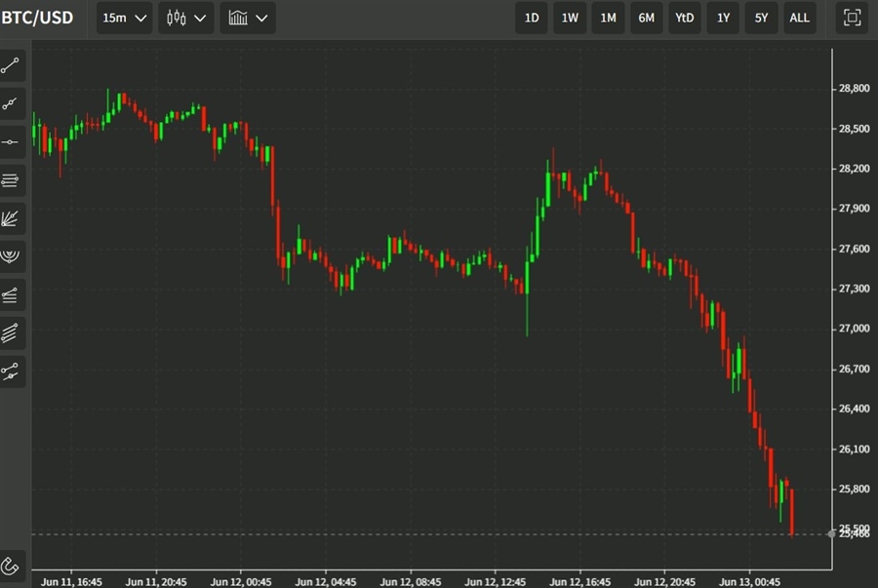
Task: Show ALL time range
Action: click(799, 18)
